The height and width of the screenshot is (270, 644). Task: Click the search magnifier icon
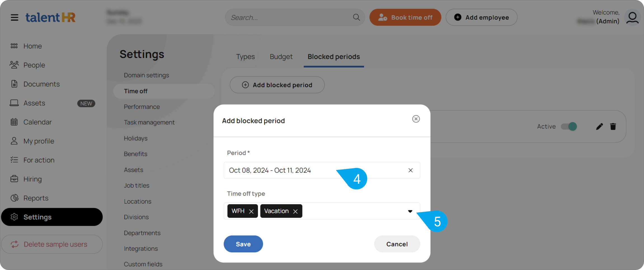(x=356, y=17)
